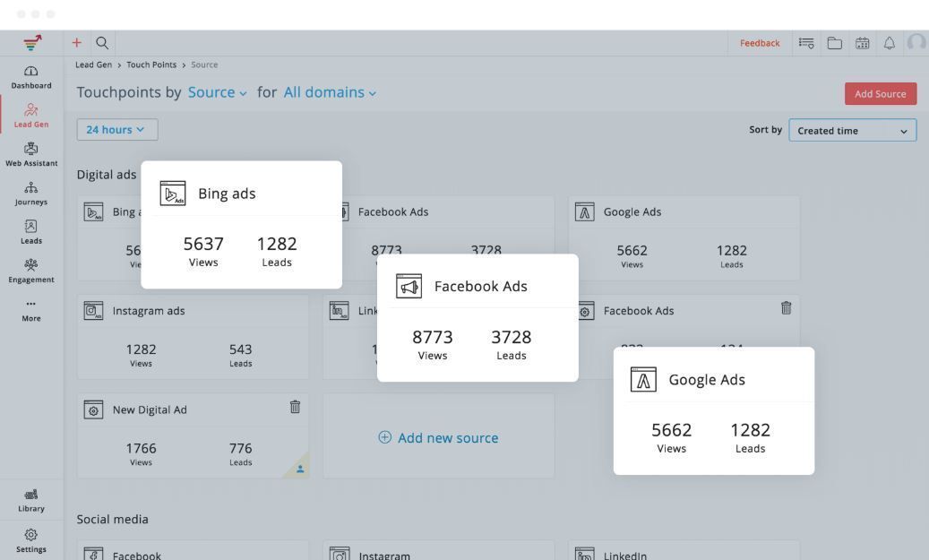Open the Engagement section
Image resolution: width=929 pixels, height=560 pixels.
click(x=31, y=271)
